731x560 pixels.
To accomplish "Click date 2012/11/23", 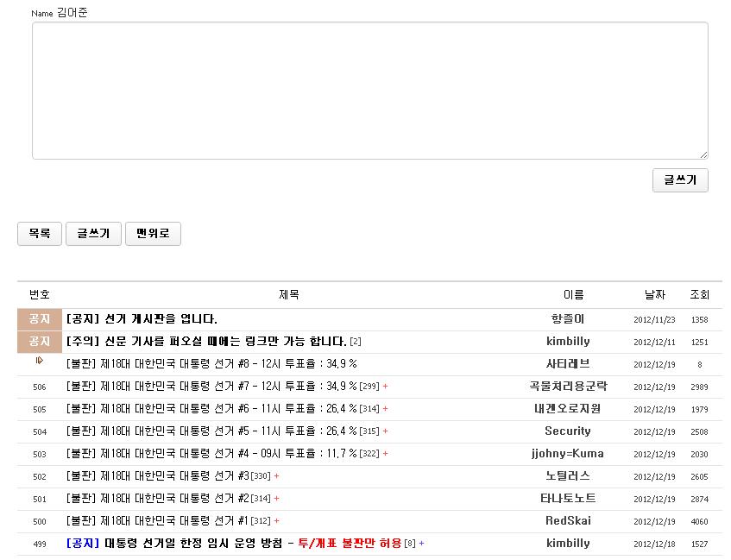I will 654,320.
